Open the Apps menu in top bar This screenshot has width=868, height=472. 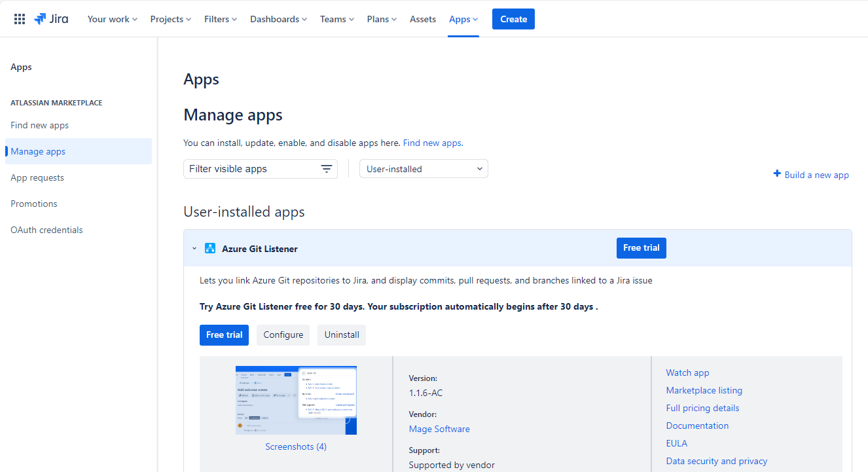point(463,19)
